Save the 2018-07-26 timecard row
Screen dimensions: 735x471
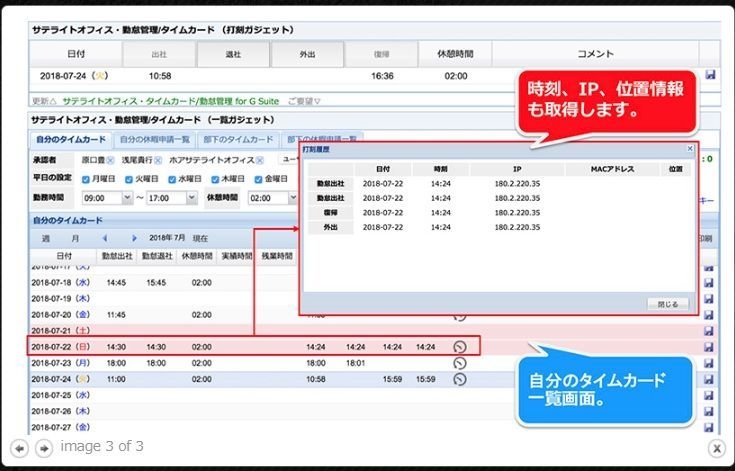(x=709, y=411)
